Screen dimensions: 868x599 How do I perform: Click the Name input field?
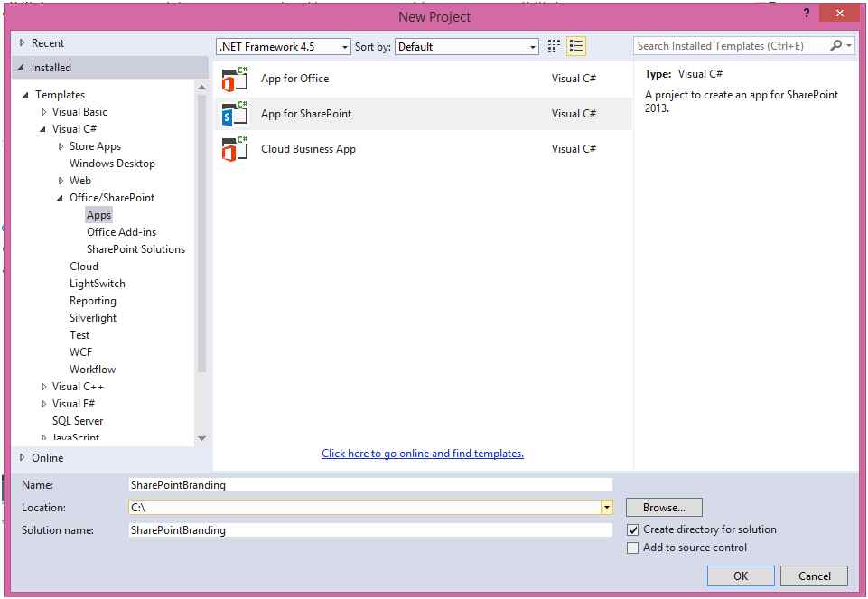point(370,485)
